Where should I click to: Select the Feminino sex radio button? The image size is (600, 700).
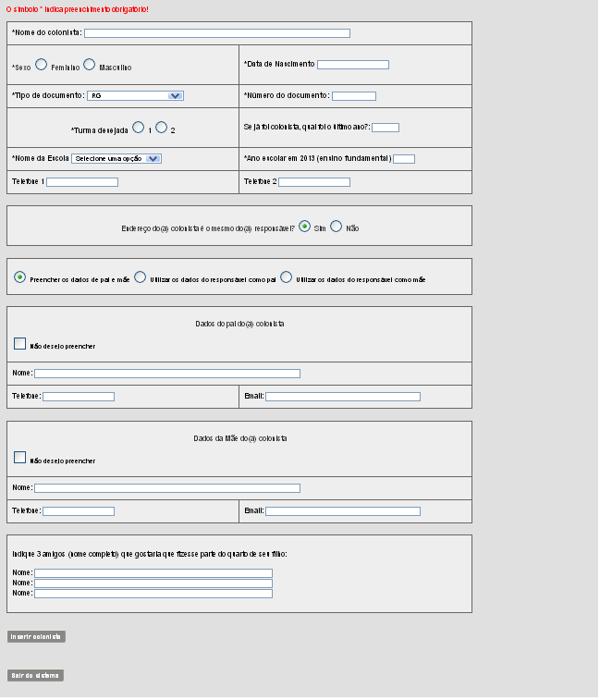(x=41, y=65)
